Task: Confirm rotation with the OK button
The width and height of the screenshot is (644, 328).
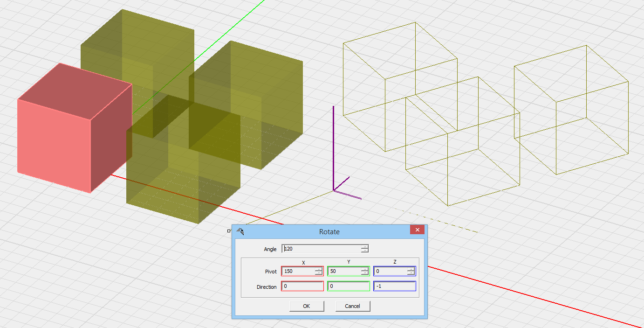Action: click(x=306, y=306)
